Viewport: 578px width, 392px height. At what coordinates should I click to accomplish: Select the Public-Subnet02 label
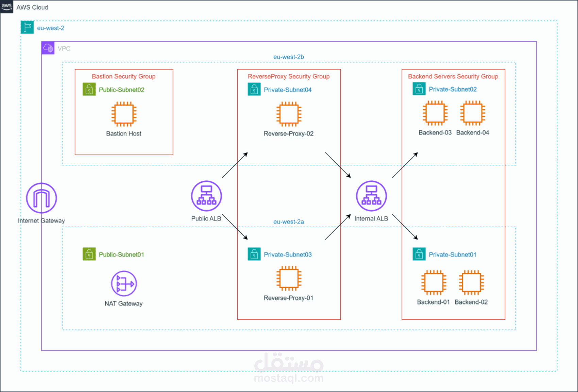[x=122, y=90]
